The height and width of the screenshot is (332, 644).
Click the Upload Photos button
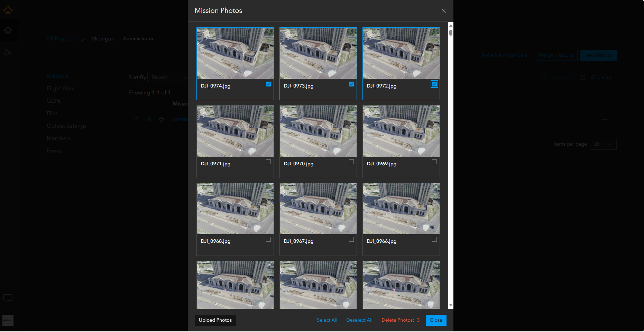pyautogui.click(x=215, y=320)
